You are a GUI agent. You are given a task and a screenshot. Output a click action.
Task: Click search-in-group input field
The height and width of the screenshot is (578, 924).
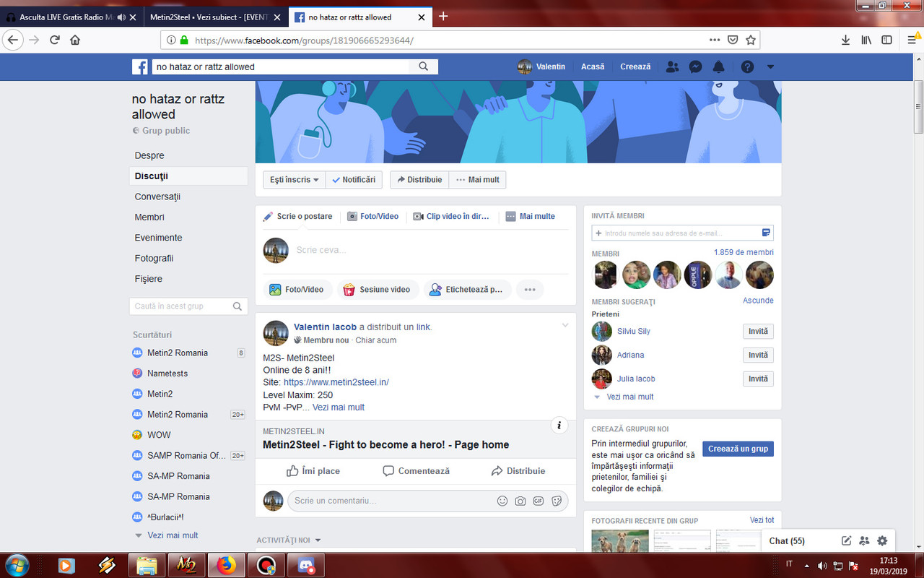(x=188, y=306)
